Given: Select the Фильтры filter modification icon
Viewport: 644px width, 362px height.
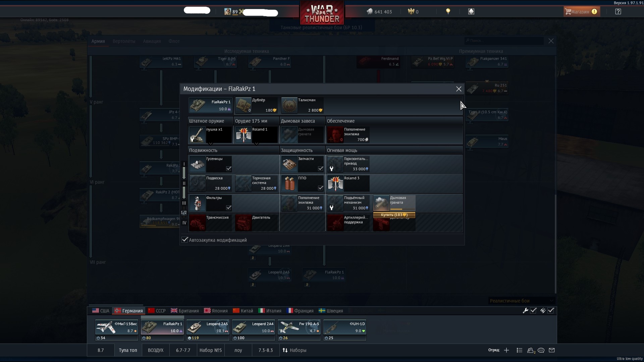Looking at the screenshot, I should [x=198, y=203].
